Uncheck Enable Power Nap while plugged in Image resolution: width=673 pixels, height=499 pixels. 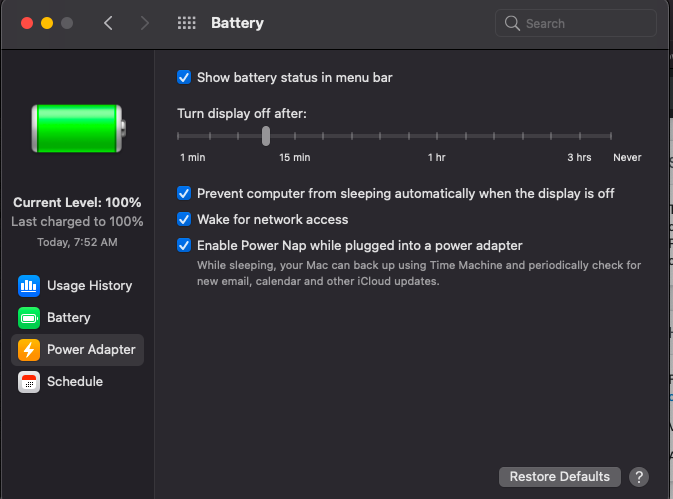point(184,245)
